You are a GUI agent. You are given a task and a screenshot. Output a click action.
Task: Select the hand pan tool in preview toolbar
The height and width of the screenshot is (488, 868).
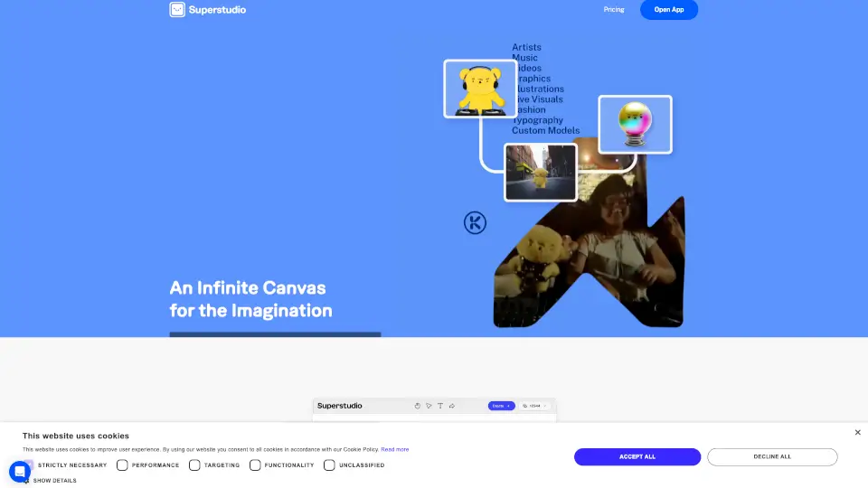tap(418, 406)
